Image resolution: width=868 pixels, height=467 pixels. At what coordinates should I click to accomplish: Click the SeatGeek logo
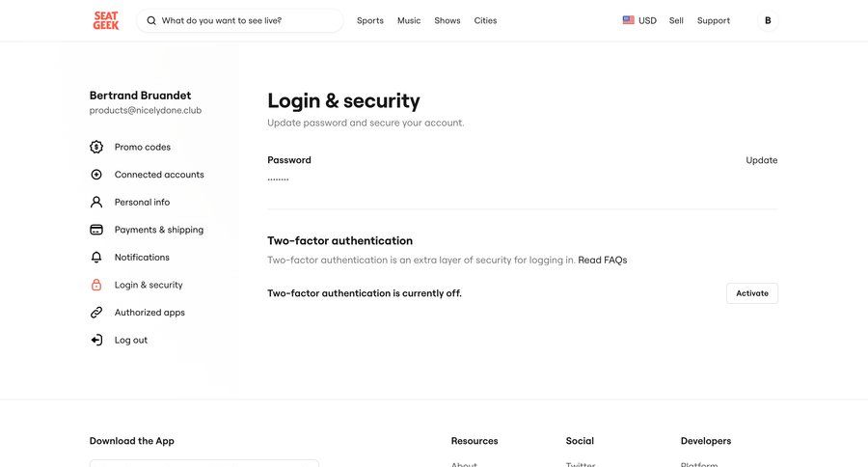tap(106, 20)
